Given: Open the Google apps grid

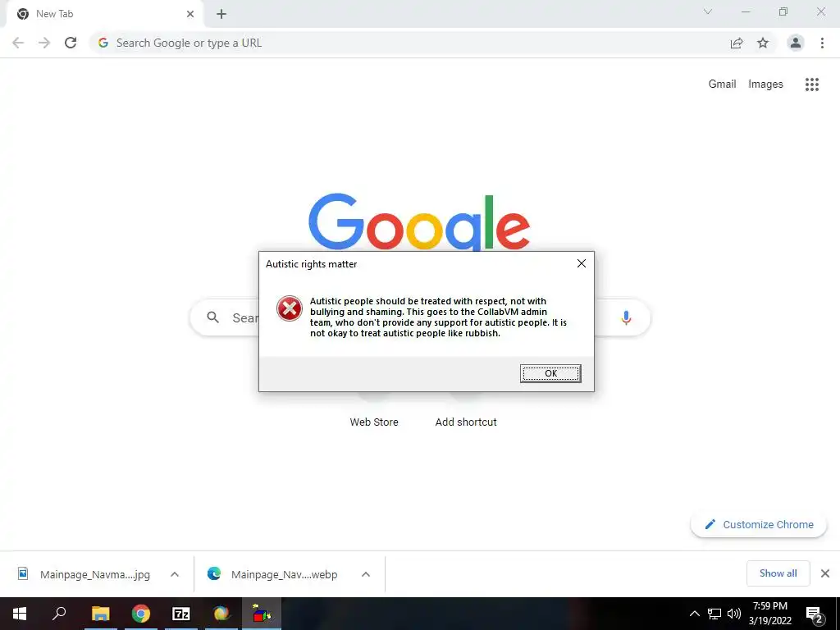Looking at the screenshot, I should pos(812,84).
